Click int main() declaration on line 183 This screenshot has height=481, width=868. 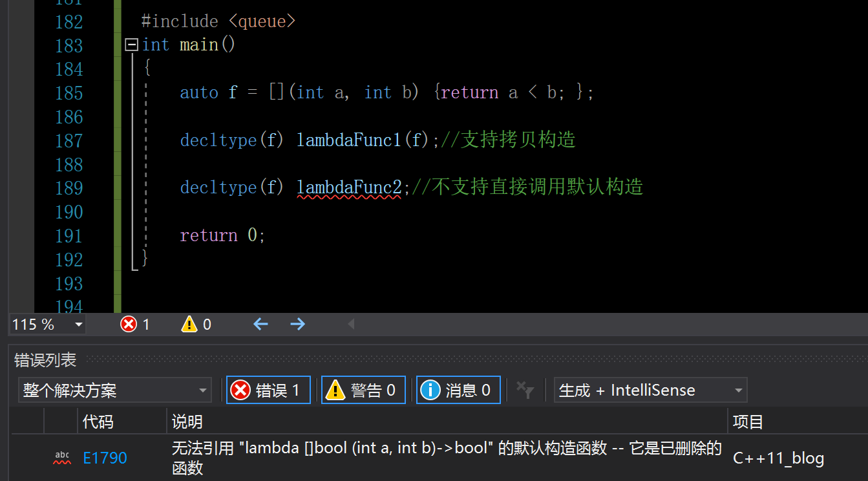189,45
